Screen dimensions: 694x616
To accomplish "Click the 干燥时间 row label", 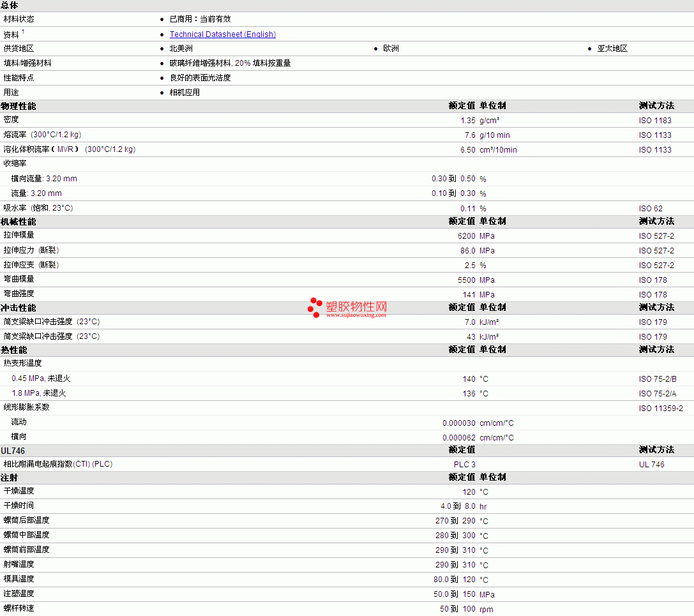I will [x=19, y=505].
